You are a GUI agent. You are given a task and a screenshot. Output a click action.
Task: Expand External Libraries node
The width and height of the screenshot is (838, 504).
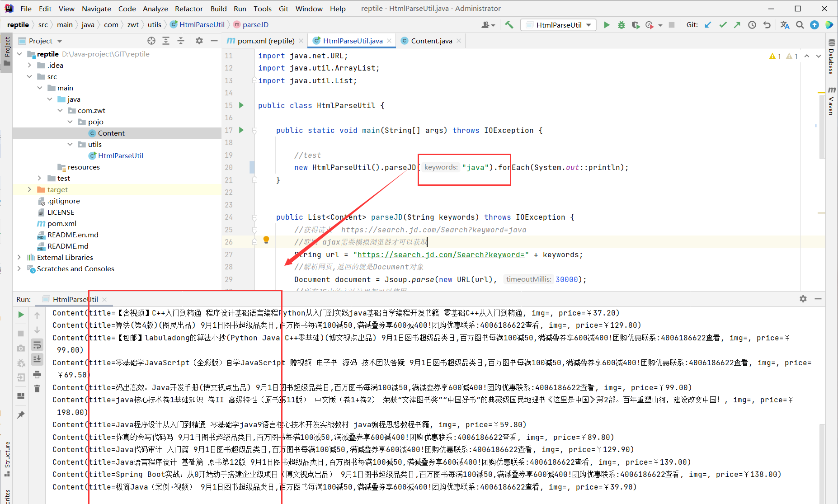[19, 257]
